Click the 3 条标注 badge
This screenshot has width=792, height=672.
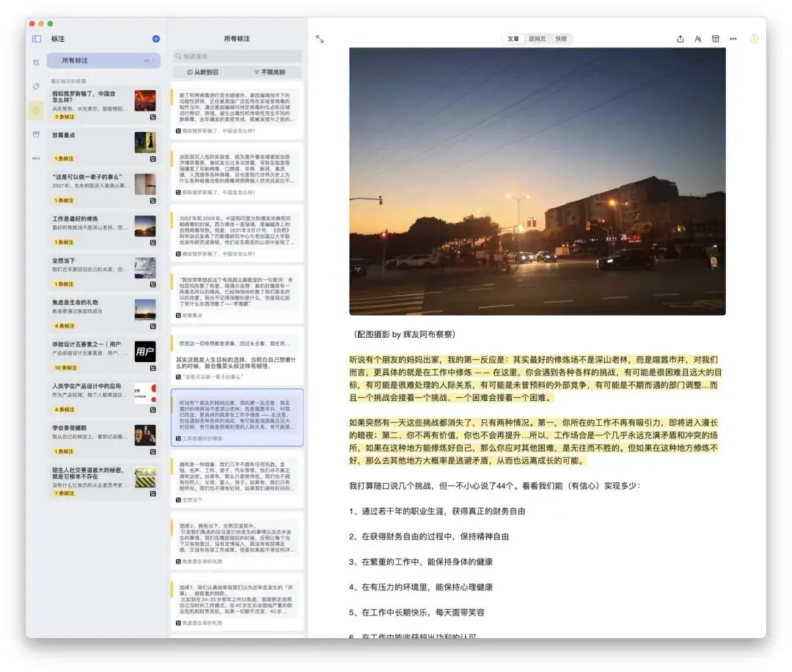tap(64, 117)
